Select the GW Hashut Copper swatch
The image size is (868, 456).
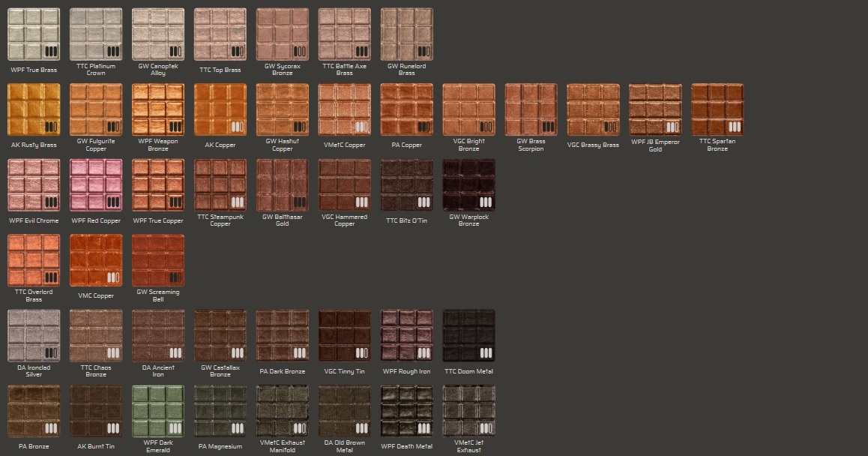tap(283, 109)
